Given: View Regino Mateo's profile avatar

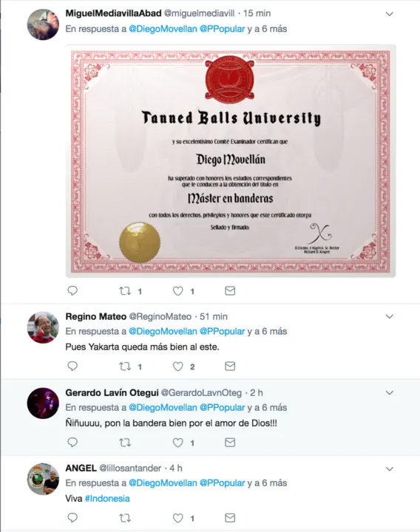Looking at the screenshot, I should click(x=43, y=327).
